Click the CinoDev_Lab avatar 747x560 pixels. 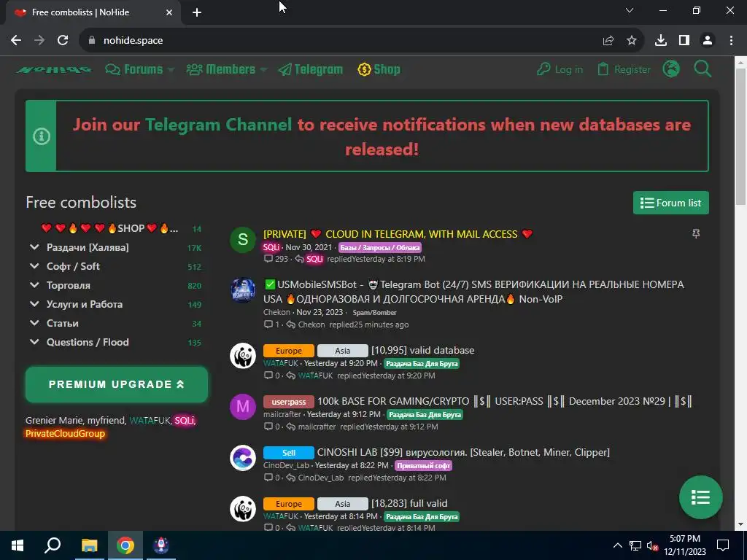(243, 458)
